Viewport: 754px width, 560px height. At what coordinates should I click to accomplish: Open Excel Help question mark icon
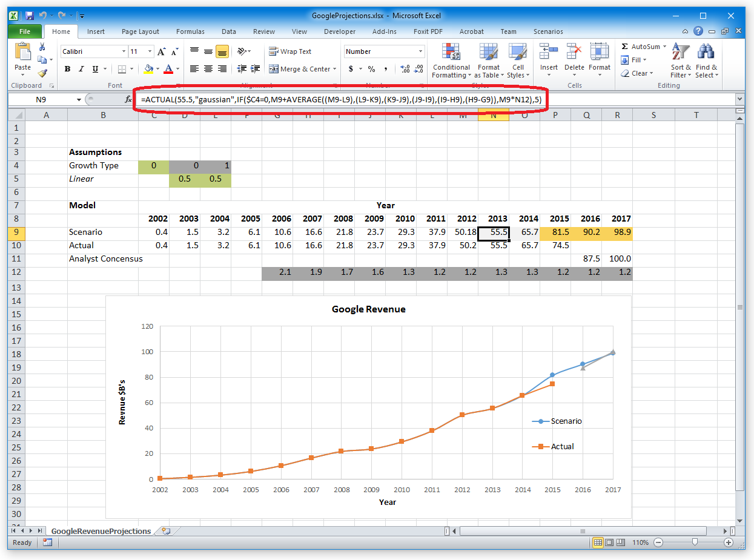[x=698, y=31]
